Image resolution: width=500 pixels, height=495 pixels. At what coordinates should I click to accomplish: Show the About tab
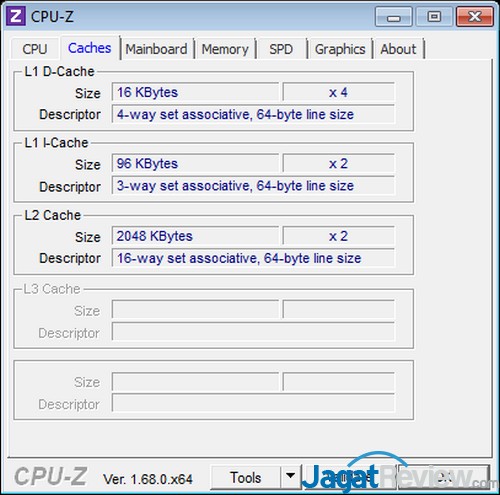click(x=398, y=49)
